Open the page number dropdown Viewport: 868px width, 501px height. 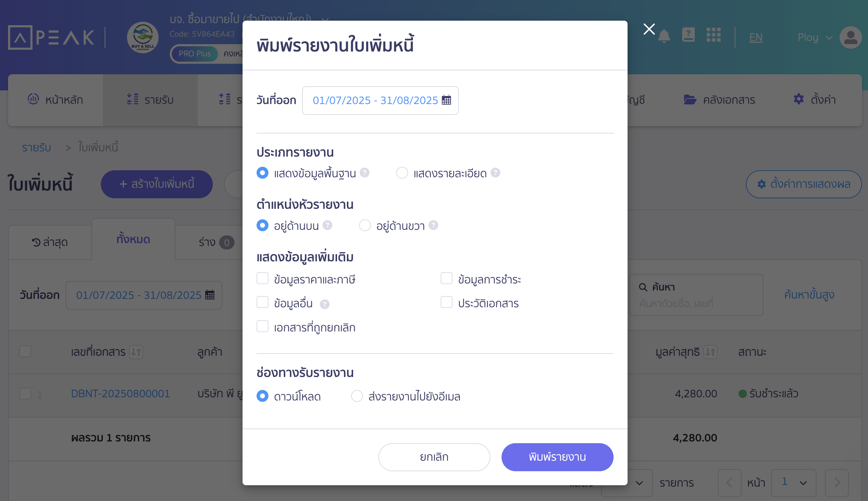793,483
